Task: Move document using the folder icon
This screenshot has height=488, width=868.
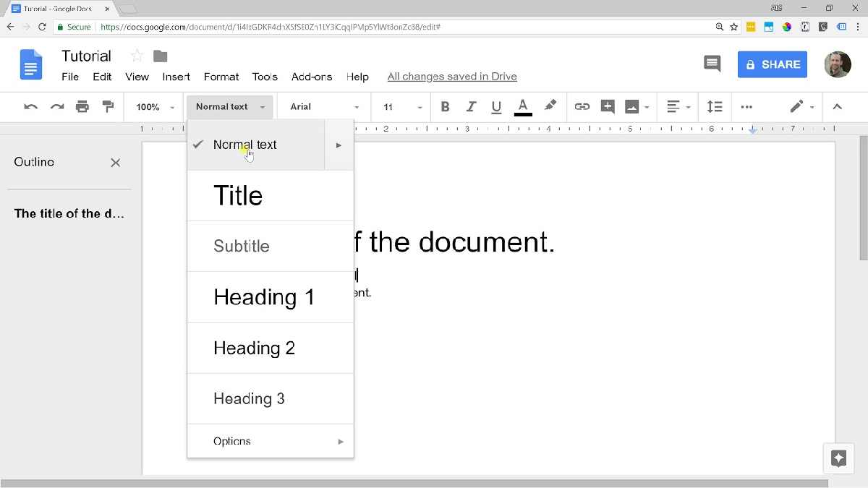Action: point(161,56)
